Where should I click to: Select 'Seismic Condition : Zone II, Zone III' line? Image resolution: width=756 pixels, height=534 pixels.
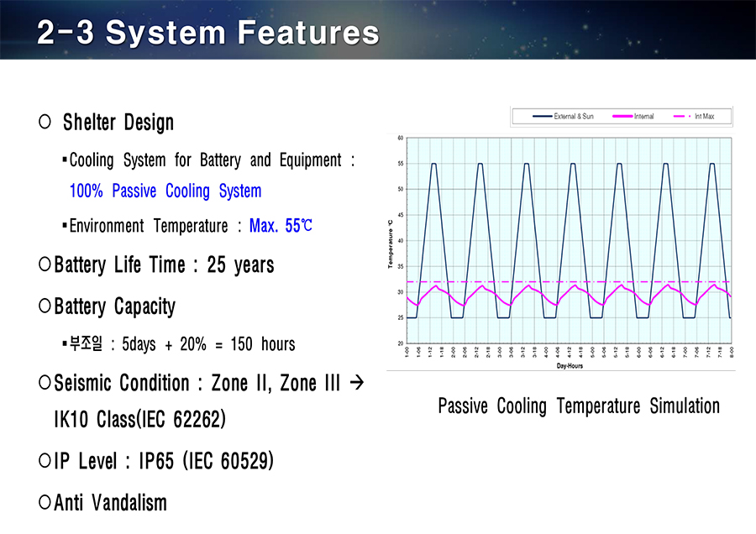pos(197,383)
